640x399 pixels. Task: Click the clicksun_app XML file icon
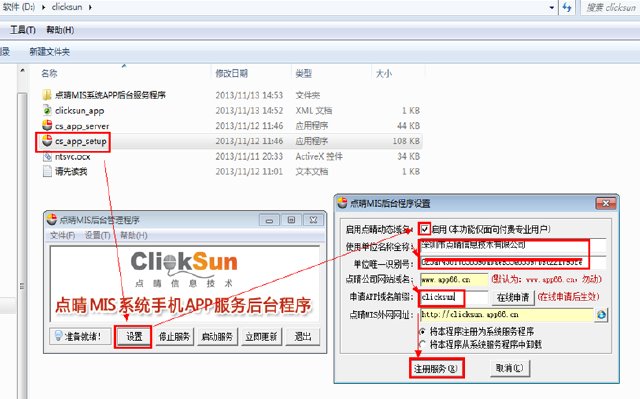point(47,110)
